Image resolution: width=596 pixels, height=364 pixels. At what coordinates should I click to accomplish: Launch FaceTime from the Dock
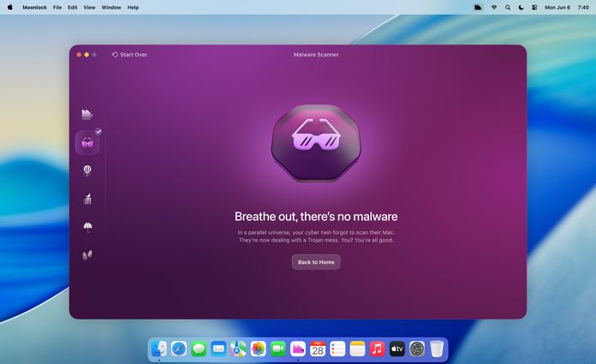[x=277, y=349]
